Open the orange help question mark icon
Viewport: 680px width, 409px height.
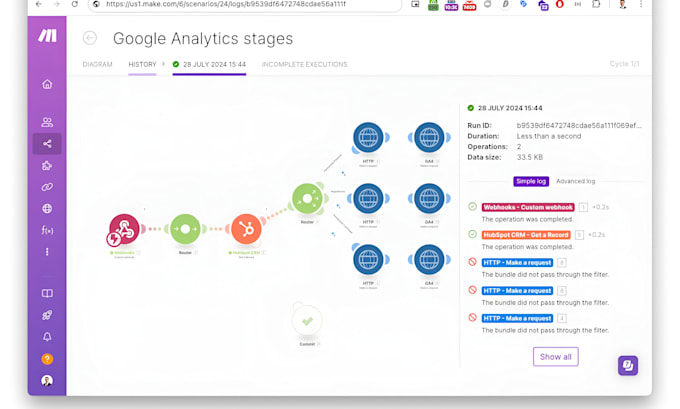47,359
